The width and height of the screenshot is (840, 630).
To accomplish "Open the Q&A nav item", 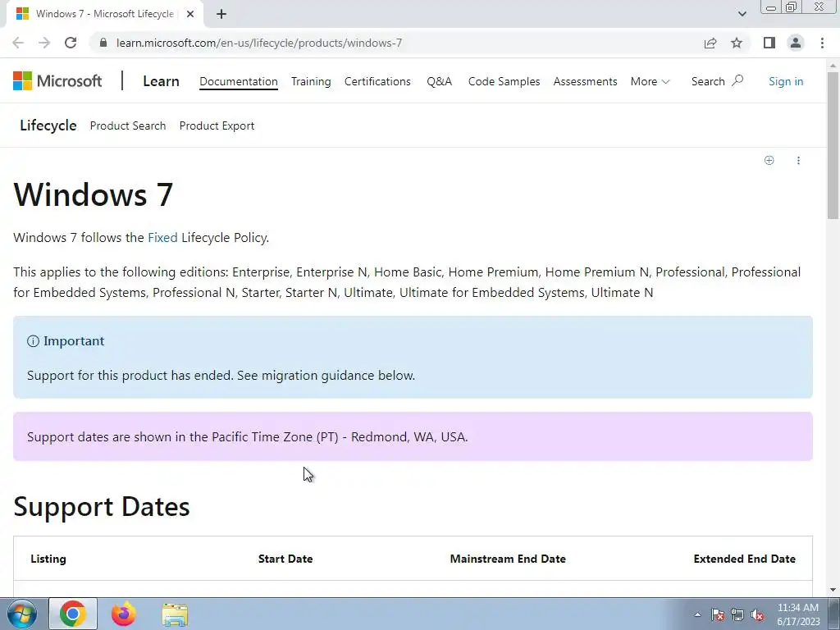I will click(440, 81).
